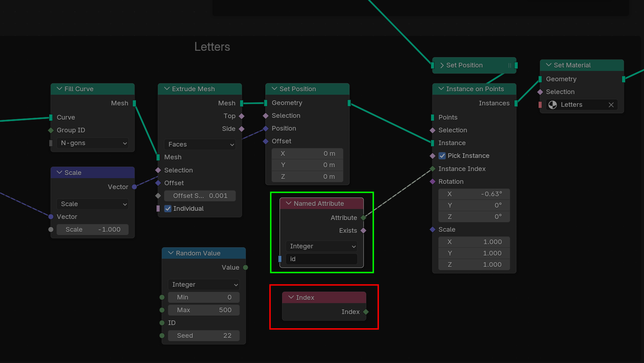Viewport: 644px width, 363px height.
Task: Click the Scale Z field in Instance on Points
Action: click(474, 265)
